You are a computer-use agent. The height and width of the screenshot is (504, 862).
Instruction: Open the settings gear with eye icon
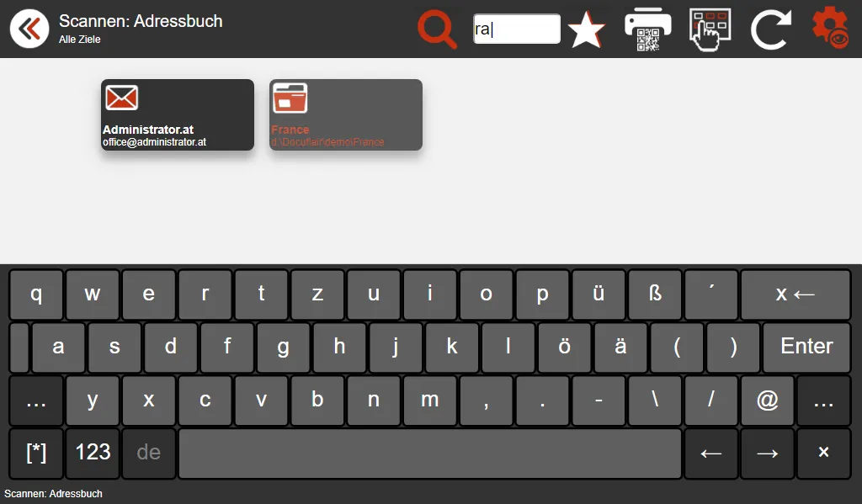click(830, 28)
